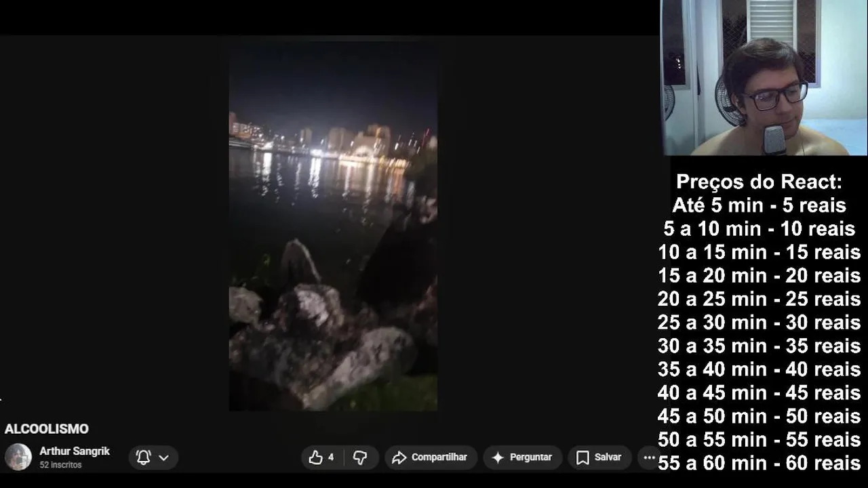The height and width of the screenshot is (488, 868).
Task: Open the Arthur Sangrik channel name link
Action: click(x=75, y=451)
